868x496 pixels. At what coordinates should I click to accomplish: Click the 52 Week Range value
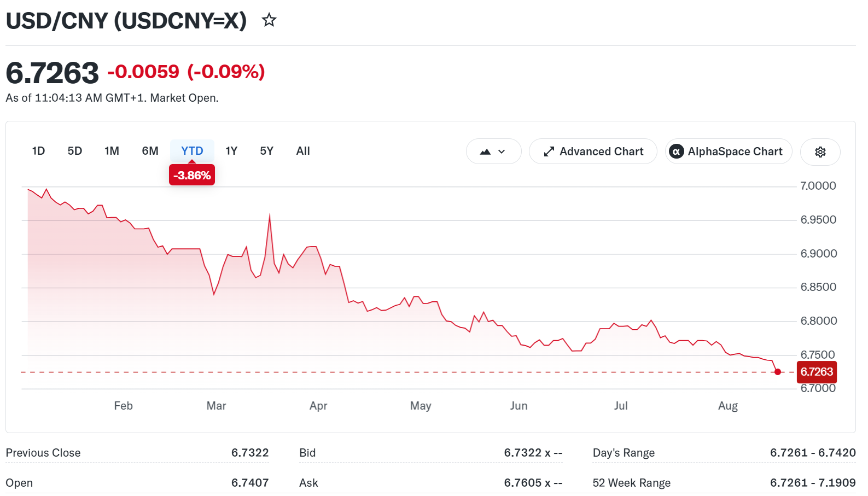(813, 483)
